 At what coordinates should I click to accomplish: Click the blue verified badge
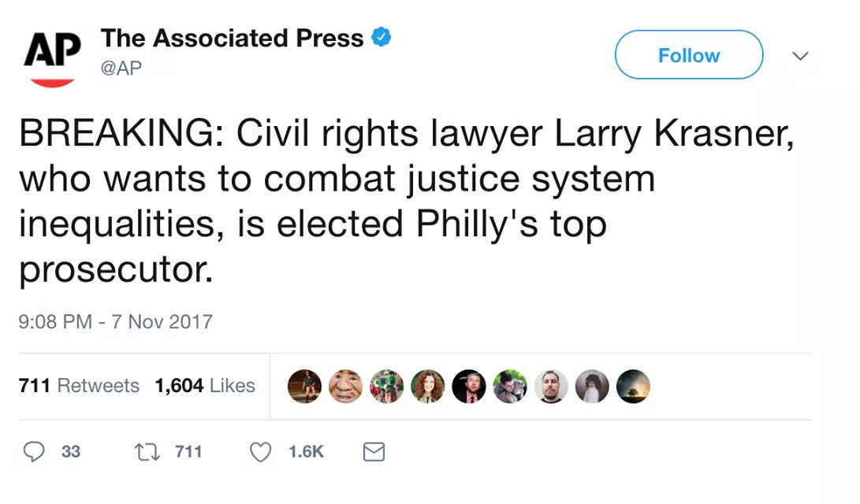[x=382, y=37]
